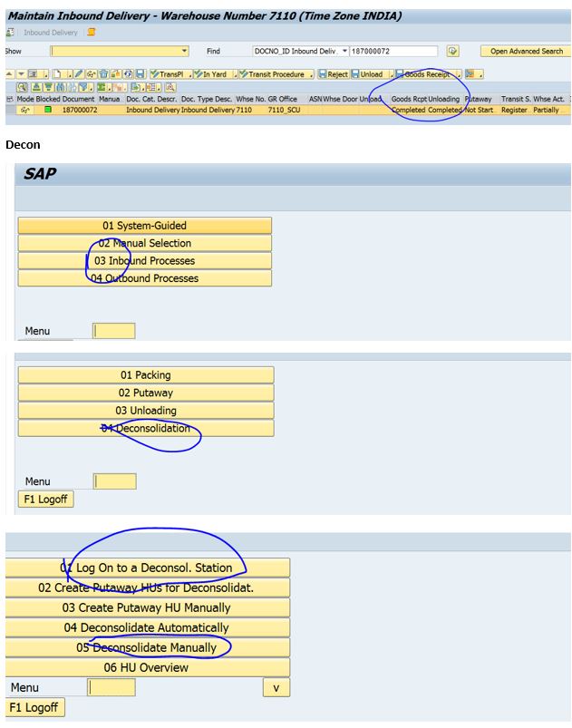
Task: Open the Show dropdown list
Action: tap(185, 52)
